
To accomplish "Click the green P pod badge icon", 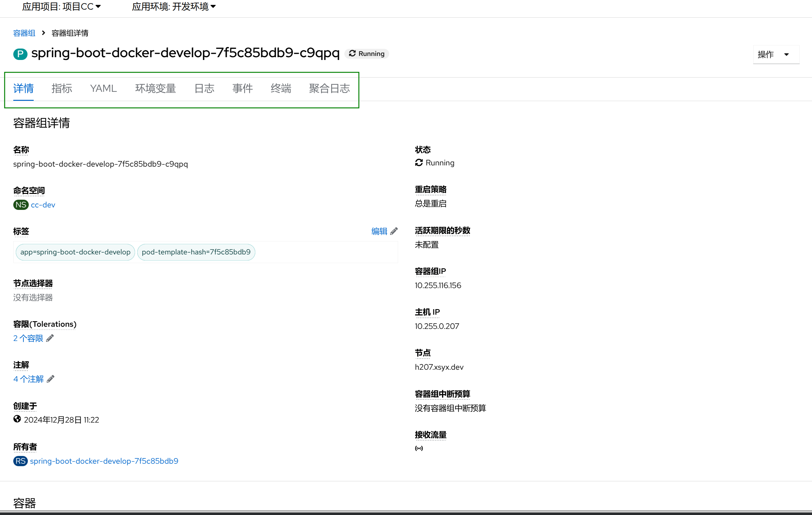I will pyautogui.click(x=20, y=54).
